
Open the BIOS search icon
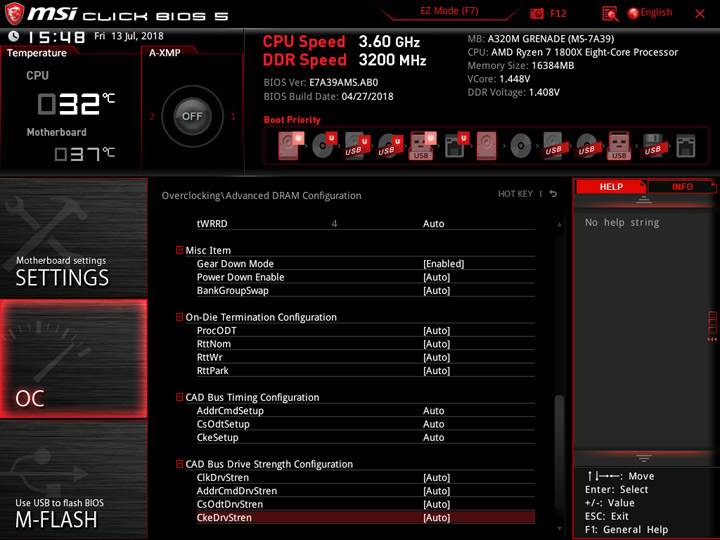click(x=610, y=14)
